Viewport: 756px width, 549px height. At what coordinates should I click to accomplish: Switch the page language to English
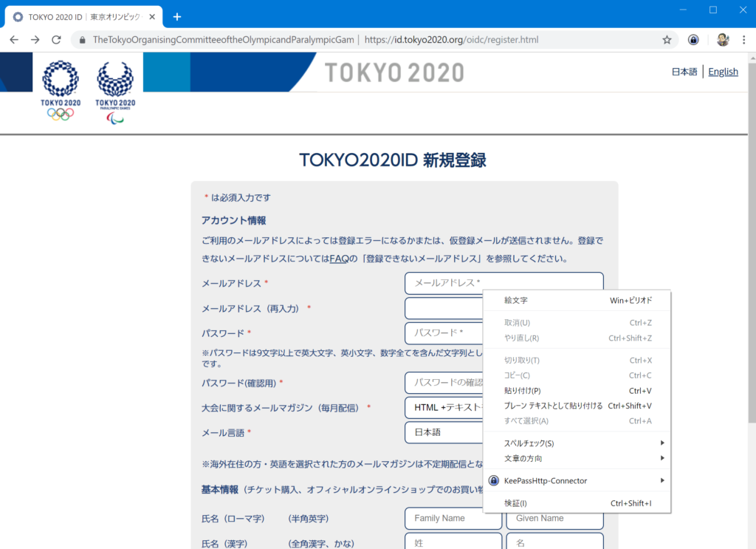coord(723,71)
